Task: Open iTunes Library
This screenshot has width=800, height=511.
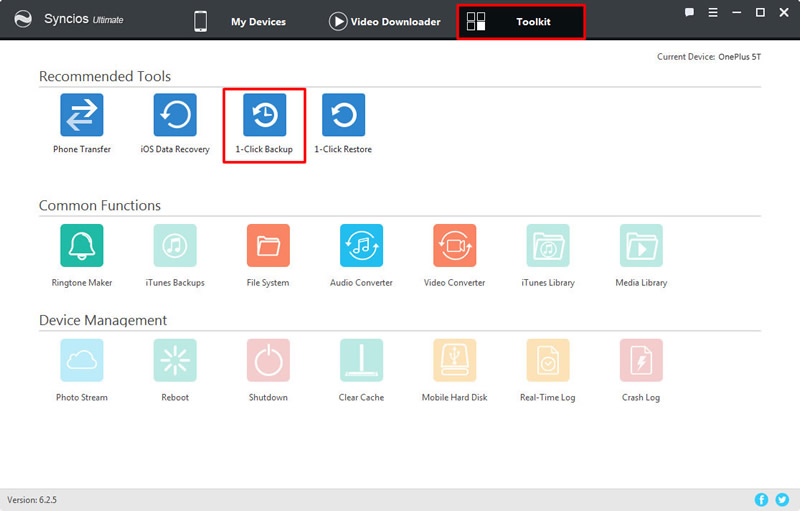Action: click(x=548, y=245)
